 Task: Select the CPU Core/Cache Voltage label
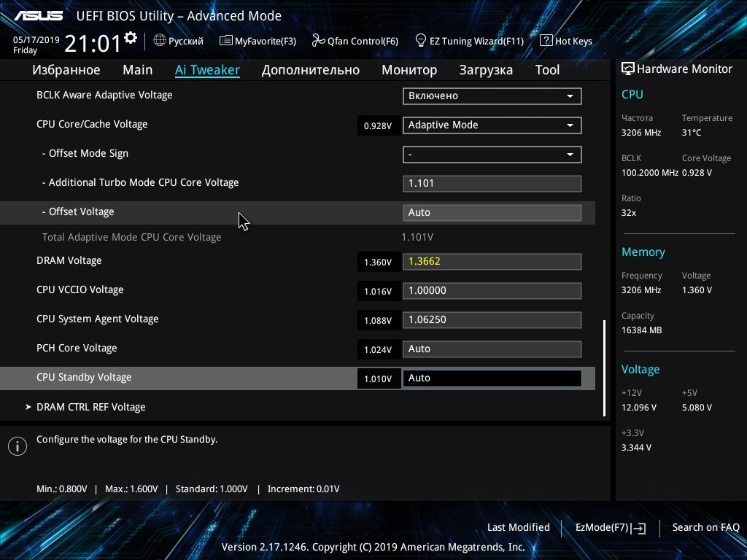[x=92, y=124]
